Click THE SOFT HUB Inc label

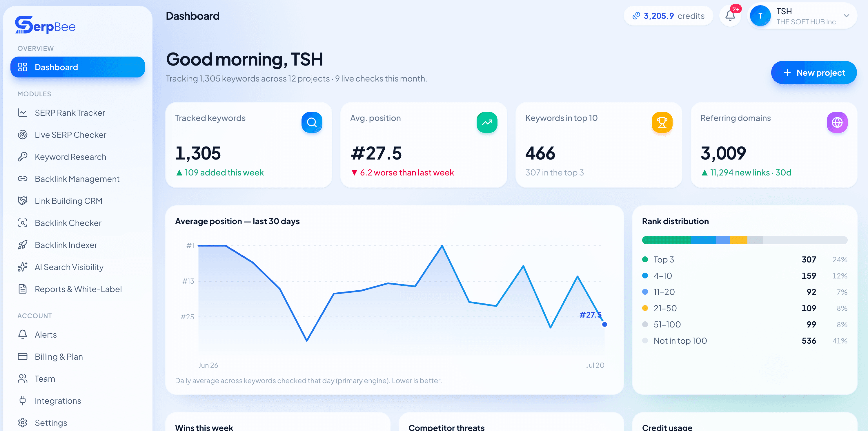pos(806,22)
